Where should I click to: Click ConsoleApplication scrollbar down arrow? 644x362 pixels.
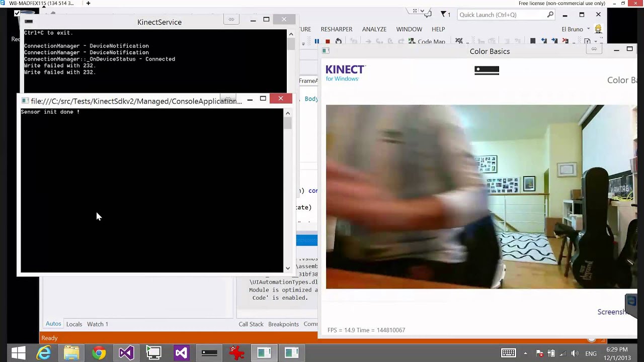pyautogui.click(x=288, y=268)
